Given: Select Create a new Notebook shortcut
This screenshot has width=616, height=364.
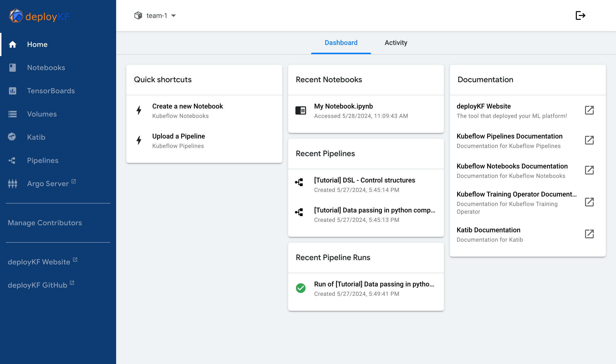Looking at the screenshot, I should click(x=204, y=111).
